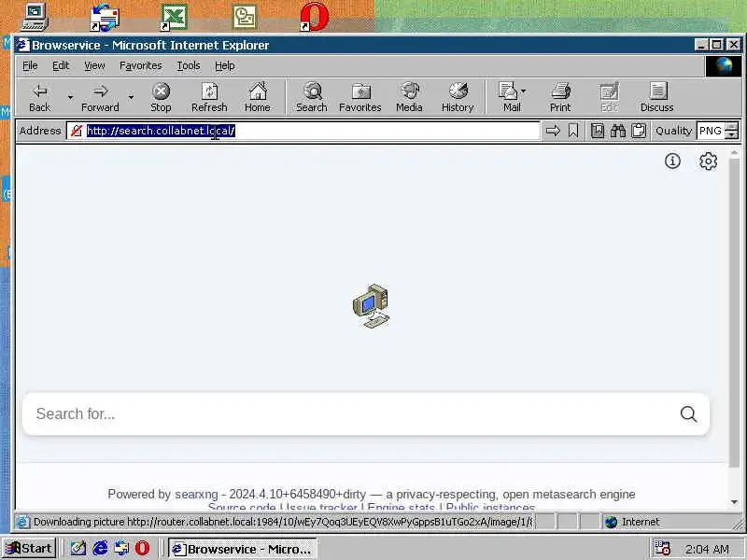
Task: Open the Help menu
Action: 225,65
